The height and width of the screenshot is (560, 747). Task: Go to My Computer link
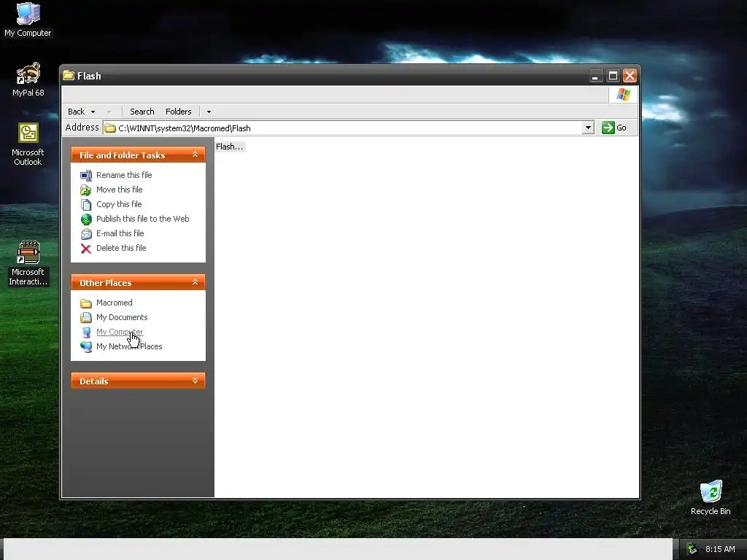[x=120, y=332]
